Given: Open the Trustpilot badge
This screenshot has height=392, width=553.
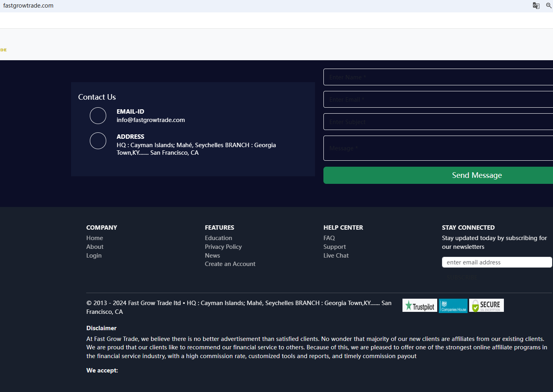Looking at the screenshot, I should coord(420,305).
